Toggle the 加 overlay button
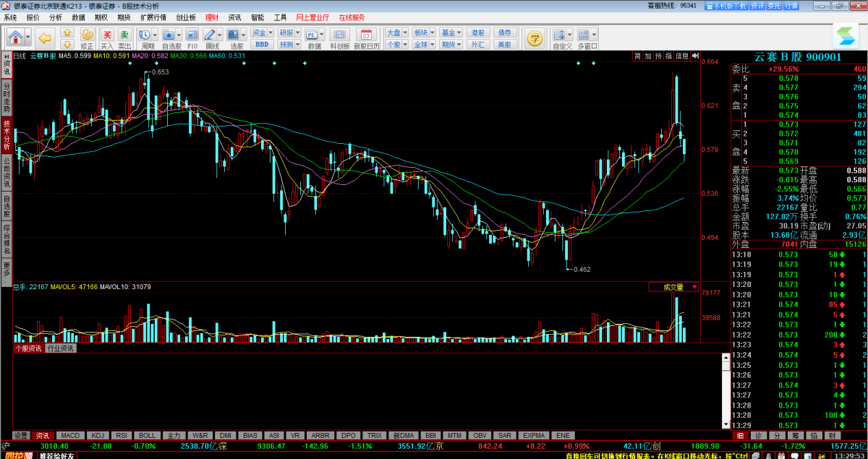 tap(647, 56)
